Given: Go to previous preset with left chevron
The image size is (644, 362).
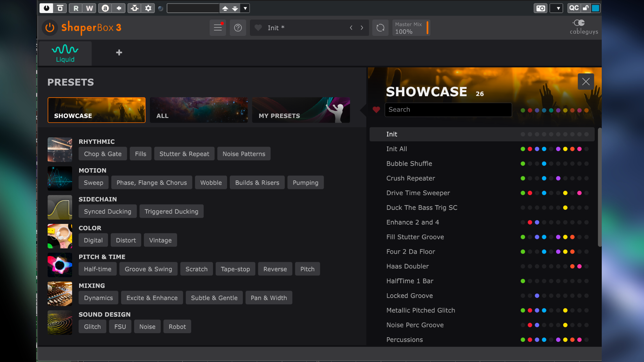Looking at the screenshot, I should (351, 27).
